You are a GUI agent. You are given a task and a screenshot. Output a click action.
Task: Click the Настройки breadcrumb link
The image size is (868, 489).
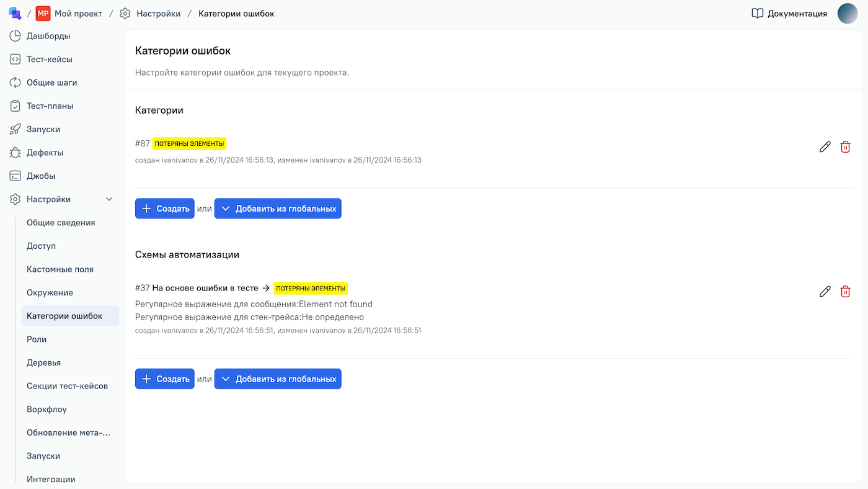[x=158, y=14]
